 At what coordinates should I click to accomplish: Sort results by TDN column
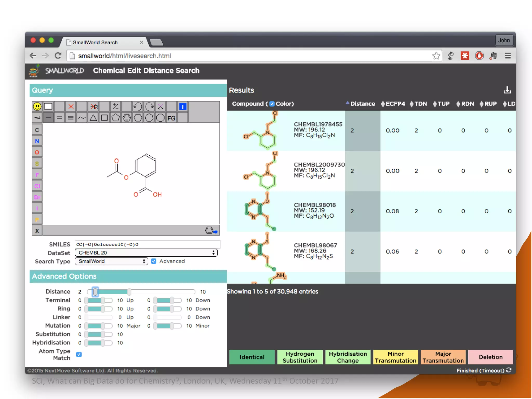418,104
